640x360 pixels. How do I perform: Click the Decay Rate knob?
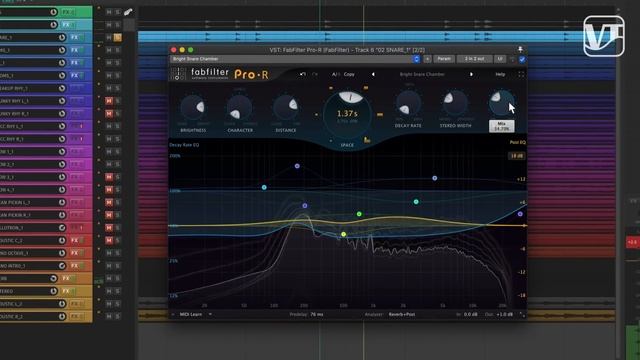coord(408,103)
